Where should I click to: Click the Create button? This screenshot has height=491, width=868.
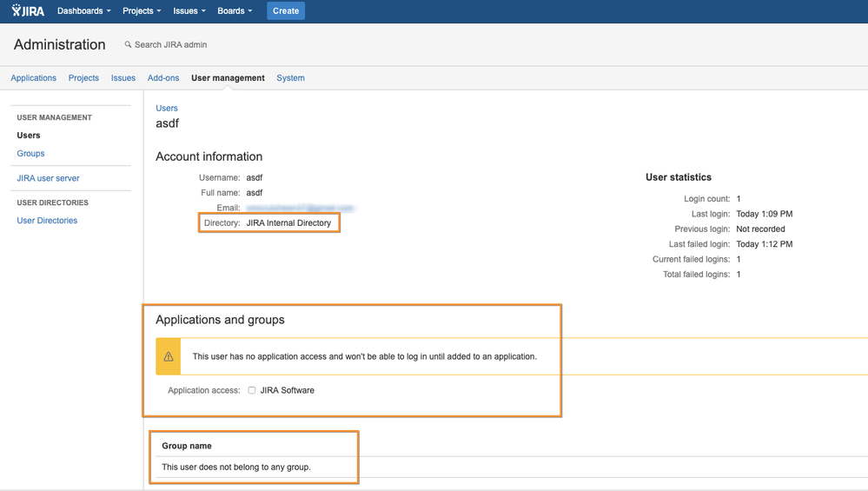click(x=286, y=10)
